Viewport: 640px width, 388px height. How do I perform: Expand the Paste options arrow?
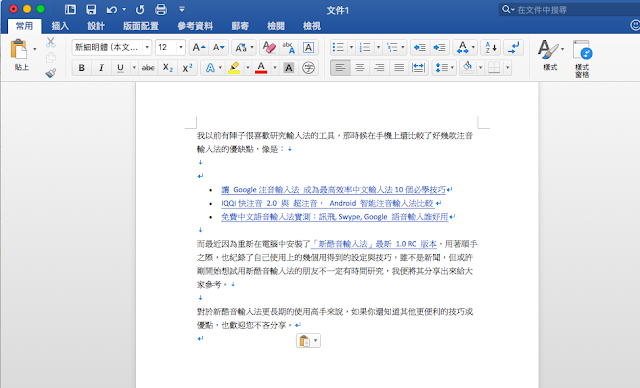click(x=35, y=49)
